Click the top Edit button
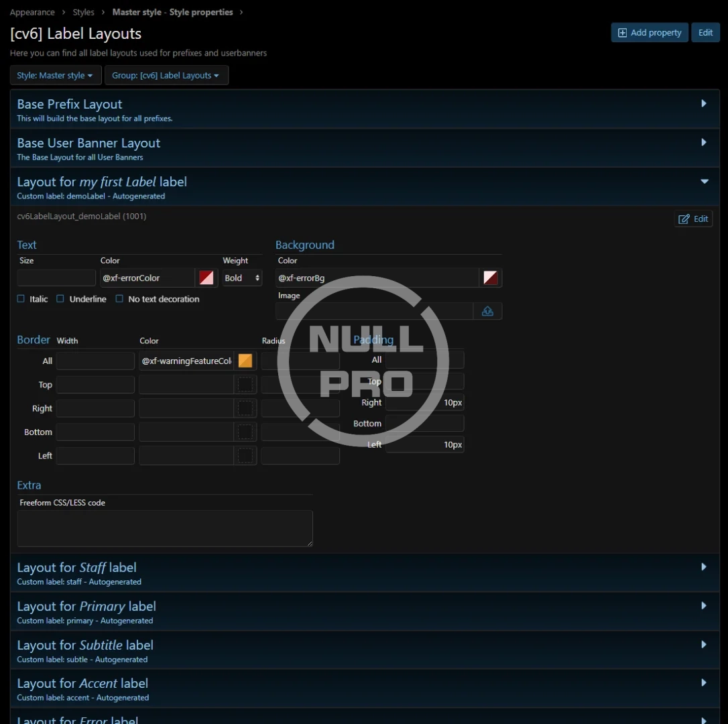728x724 pixels. point(705,33)
